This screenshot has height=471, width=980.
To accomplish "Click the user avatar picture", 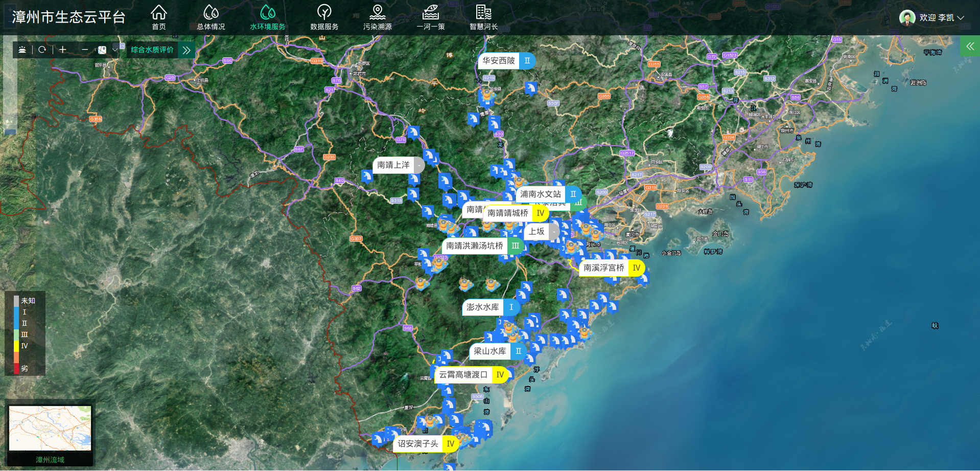I will [x=907, y=17].
